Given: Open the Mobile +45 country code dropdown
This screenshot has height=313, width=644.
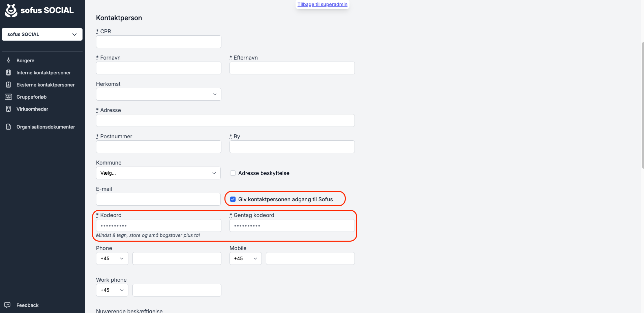Looking at the screenshot, I should [x=246, y=258].
